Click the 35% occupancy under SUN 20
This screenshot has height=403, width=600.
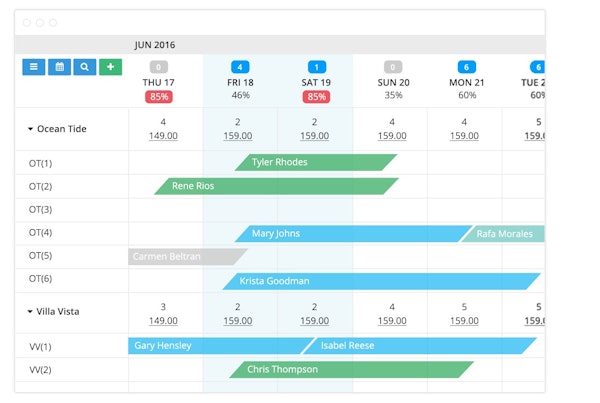pyautogui.click(x=393, y=95)
